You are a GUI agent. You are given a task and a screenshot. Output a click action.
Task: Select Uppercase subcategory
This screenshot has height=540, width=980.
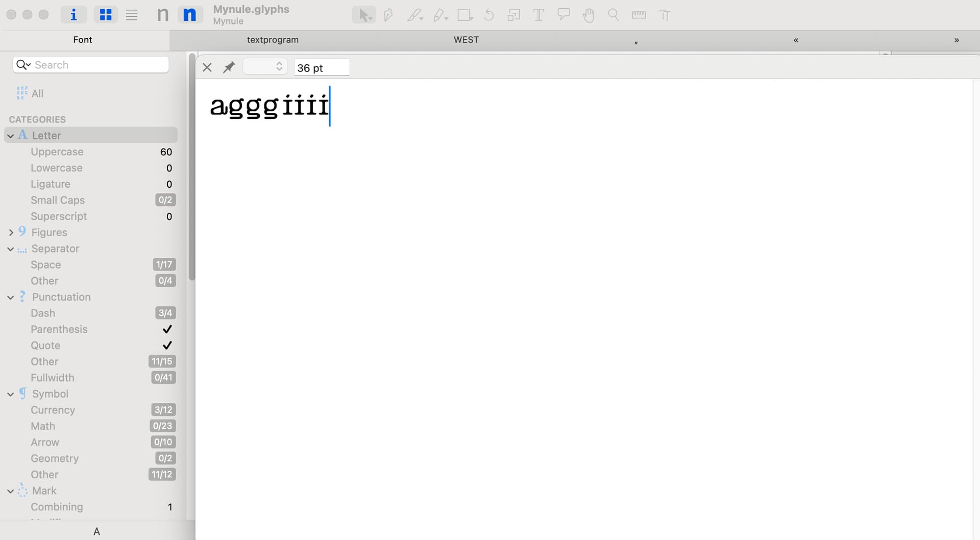click(57, 152)
